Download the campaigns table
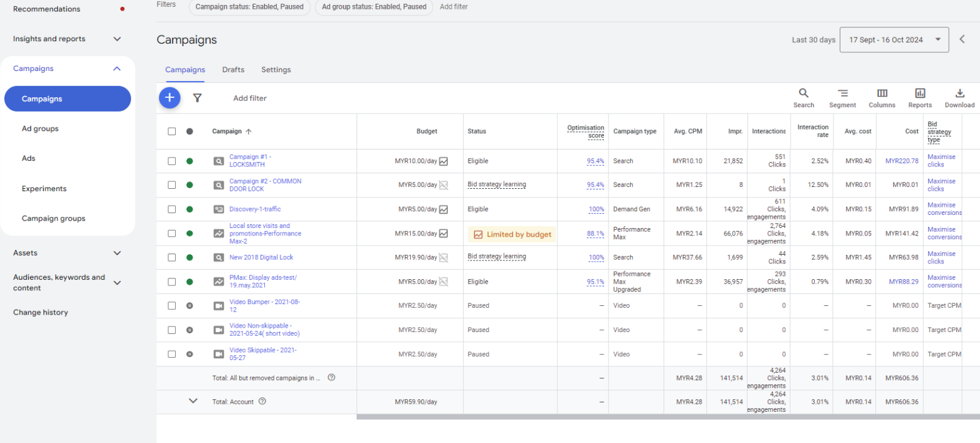 point(959,97)
